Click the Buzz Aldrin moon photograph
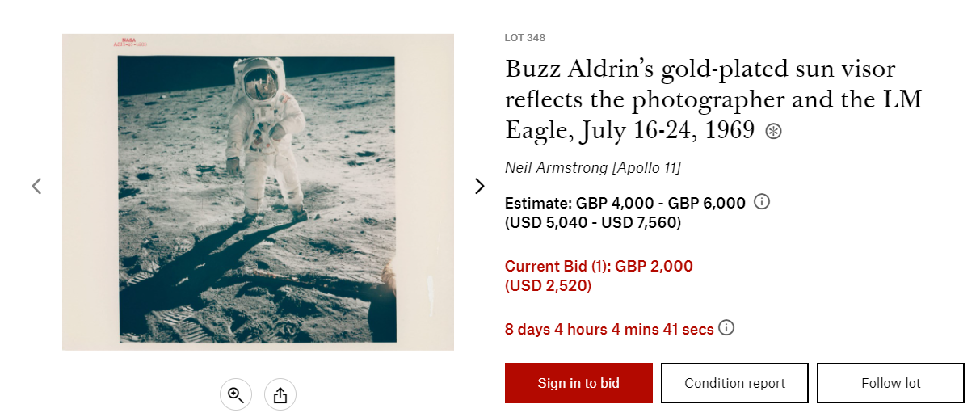The image size is (980, 417). pyautogui.click(x=258, y=192)
